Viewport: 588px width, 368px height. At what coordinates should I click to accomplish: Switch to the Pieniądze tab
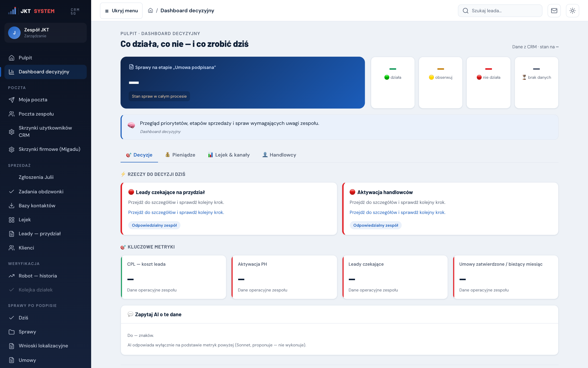click(x=180, y=155)
